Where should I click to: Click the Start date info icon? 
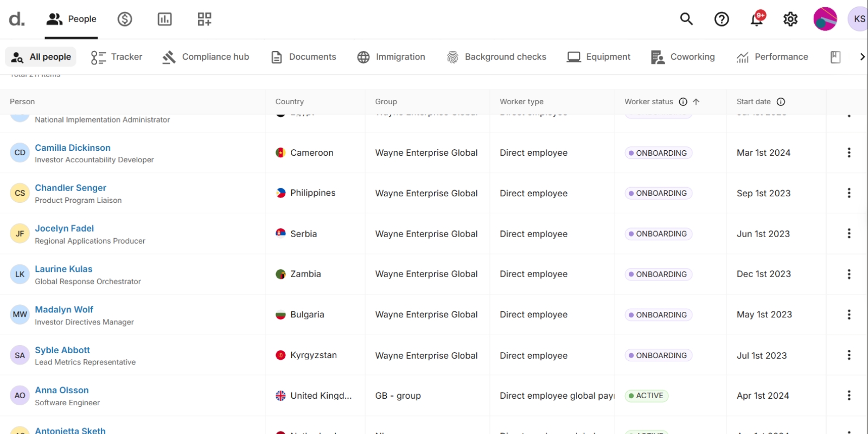781,101
